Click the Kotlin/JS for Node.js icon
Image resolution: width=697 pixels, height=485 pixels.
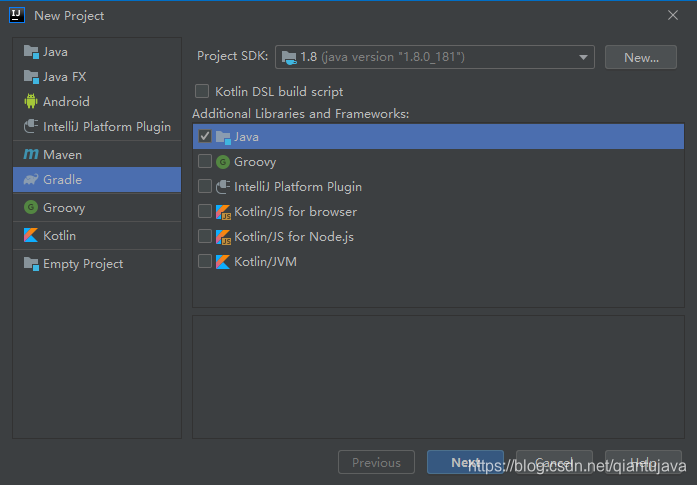[x=223, y=237]
